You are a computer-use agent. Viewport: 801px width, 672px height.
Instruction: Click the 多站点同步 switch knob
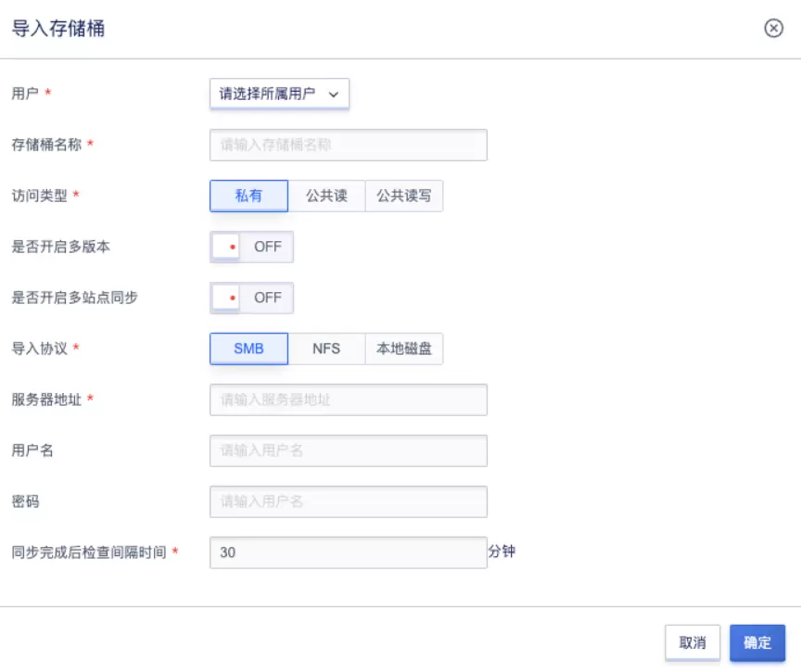228,298
